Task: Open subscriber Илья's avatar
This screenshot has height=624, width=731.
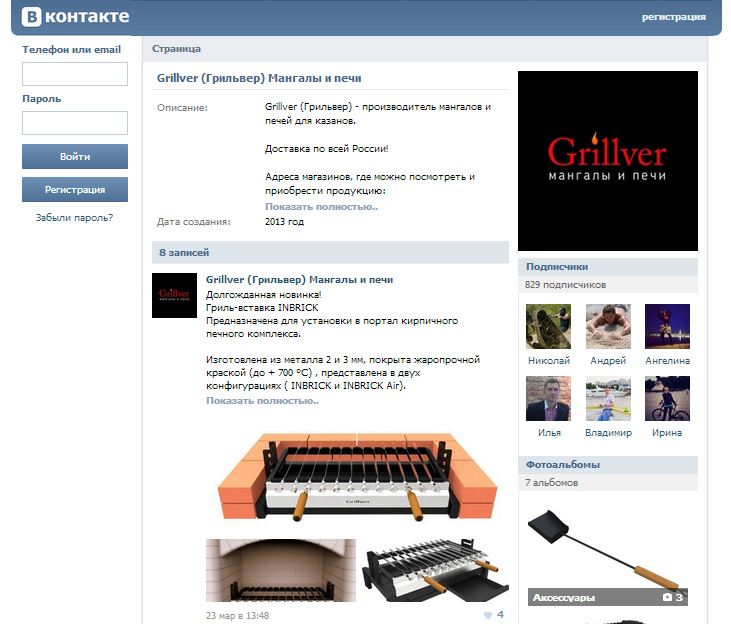Action: 548,399
